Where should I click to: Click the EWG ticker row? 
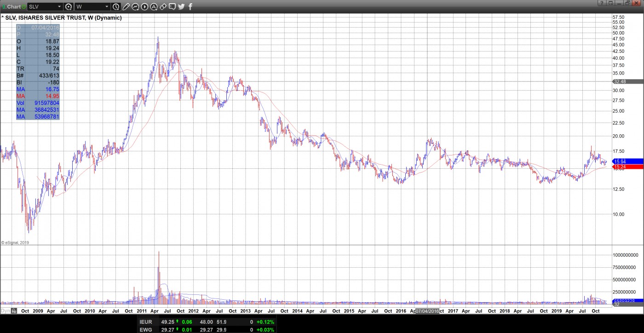pyautogui.click(x=207, y=329)
